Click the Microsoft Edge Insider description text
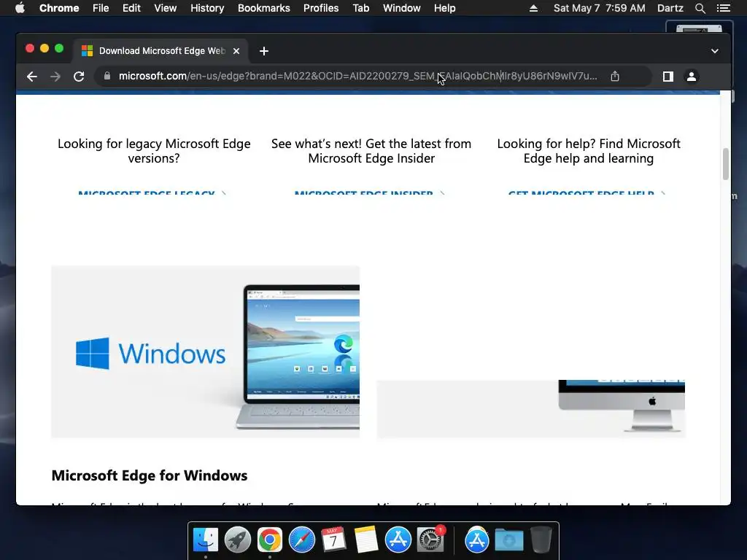The image size is (747, 560). [x=371, y=151]
